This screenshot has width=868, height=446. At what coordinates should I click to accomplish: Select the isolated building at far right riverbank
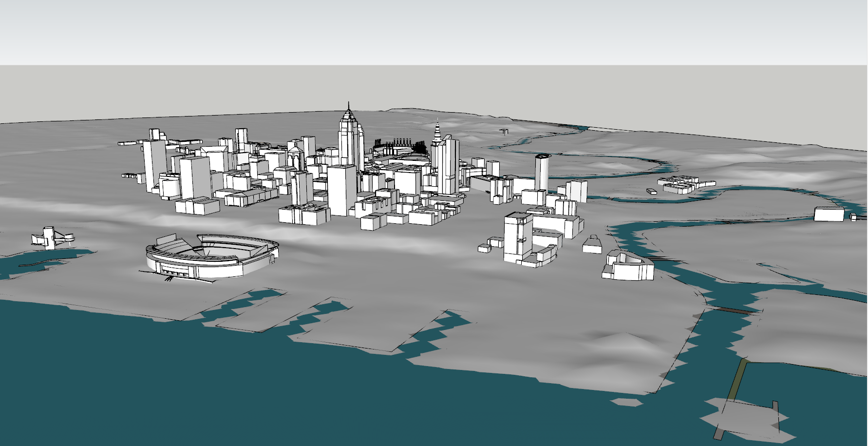point(830,214)
